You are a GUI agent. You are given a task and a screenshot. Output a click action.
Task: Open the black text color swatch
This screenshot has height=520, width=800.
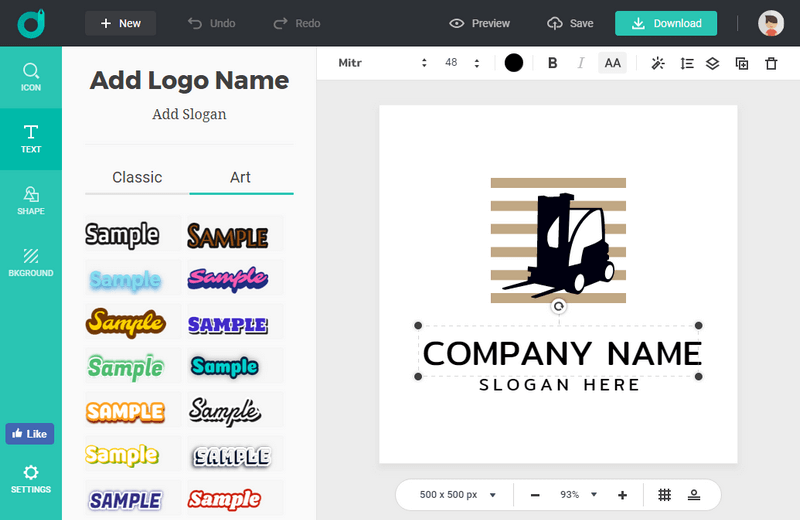(x=514, y=63)
